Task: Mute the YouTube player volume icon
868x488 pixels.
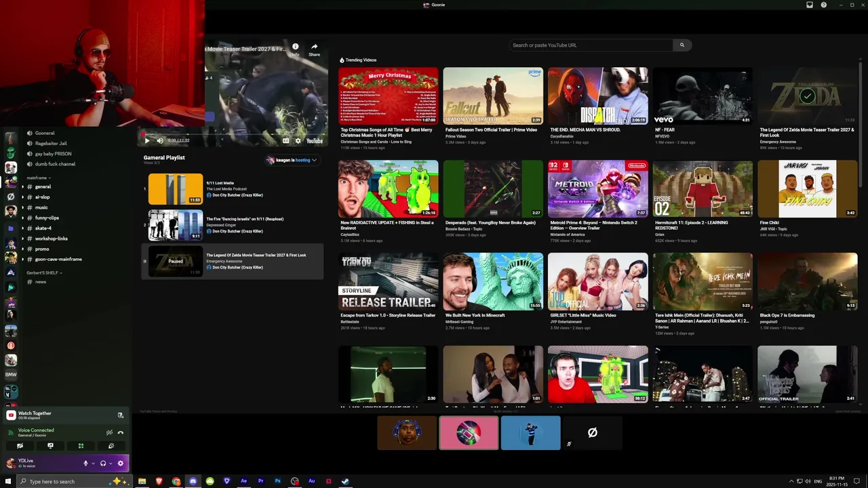Action: point(160,140)
